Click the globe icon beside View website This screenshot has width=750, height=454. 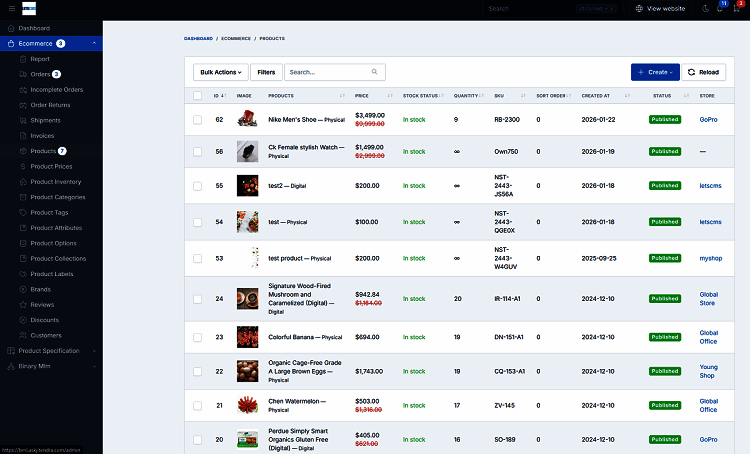(640, 8)
